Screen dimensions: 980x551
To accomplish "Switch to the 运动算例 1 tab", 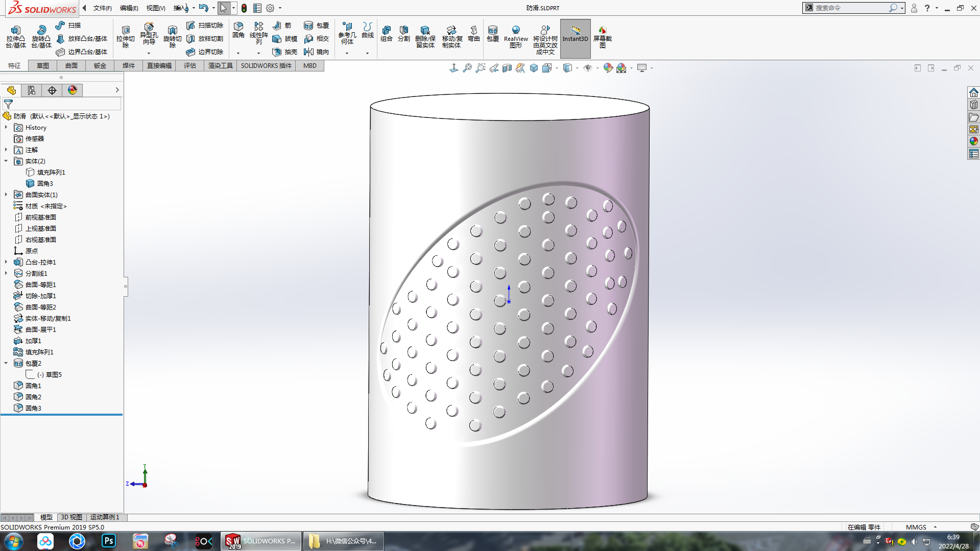I will [x=105, y=517].
